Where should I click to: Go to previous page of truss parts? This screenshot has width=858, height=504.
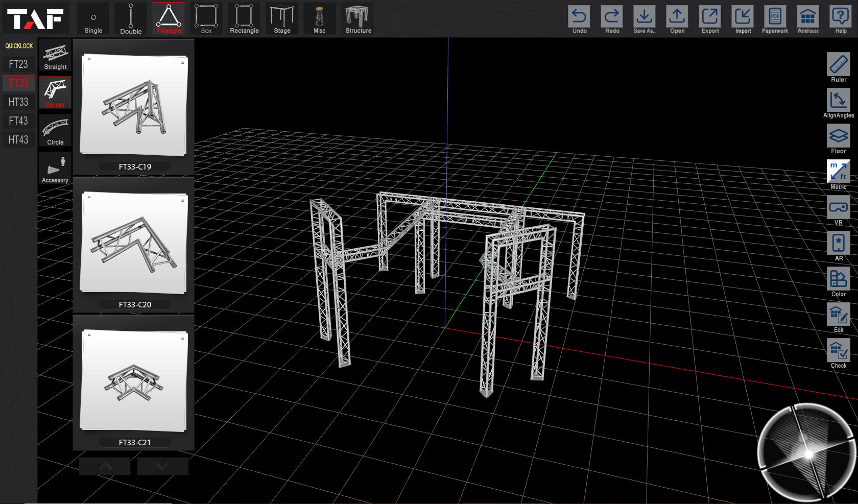(x=105, y=466)
